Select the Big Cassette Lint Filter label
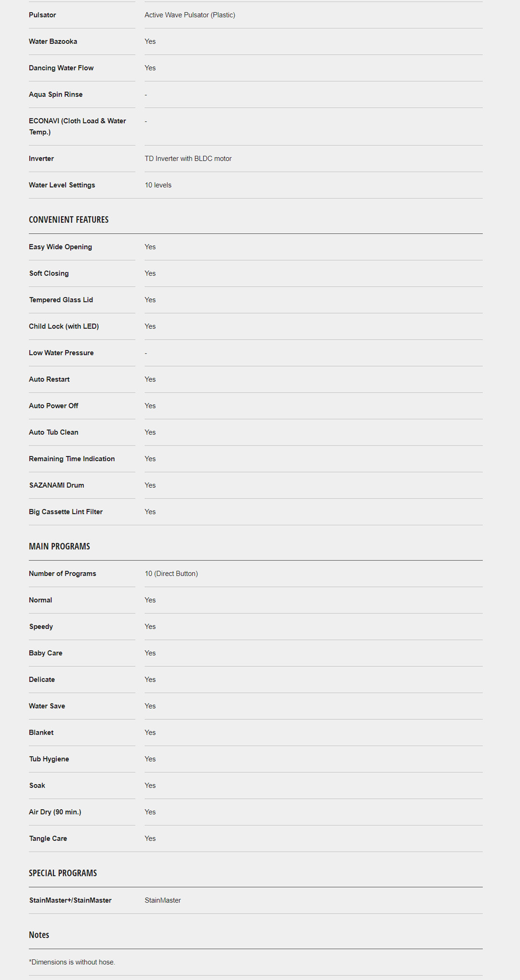The width and height of the screenshot is (520, 980). coord(65,512)
